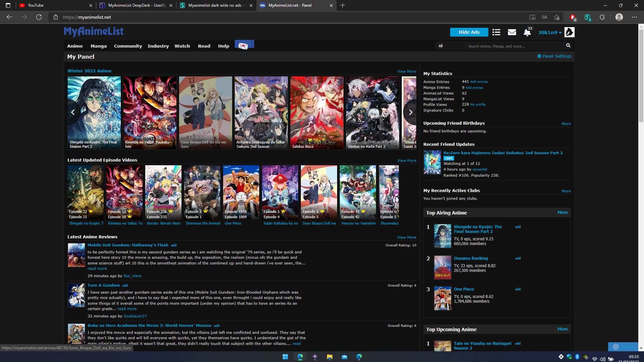This screenshot has height=362, width=644.
Task: Open Shingeki no Kyojin Final Season top airing link
Action: (x=478, y=229)
